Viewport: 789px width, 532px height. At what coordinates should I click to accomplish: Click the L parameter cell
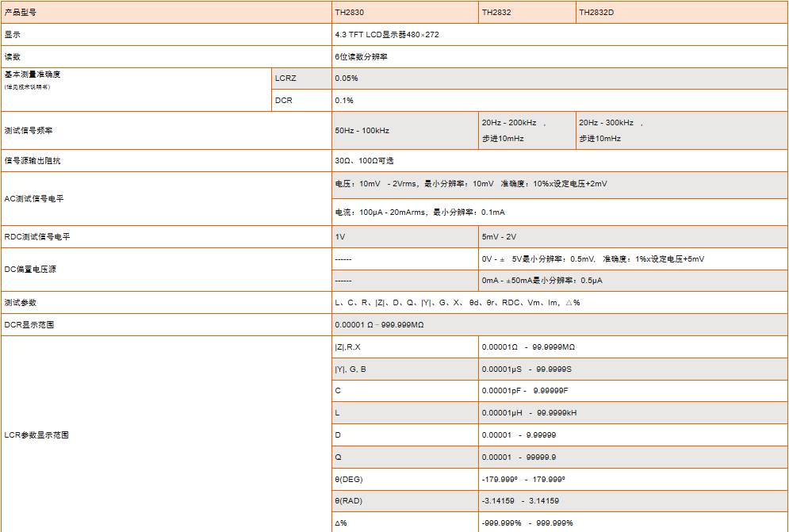pos(405,413)
